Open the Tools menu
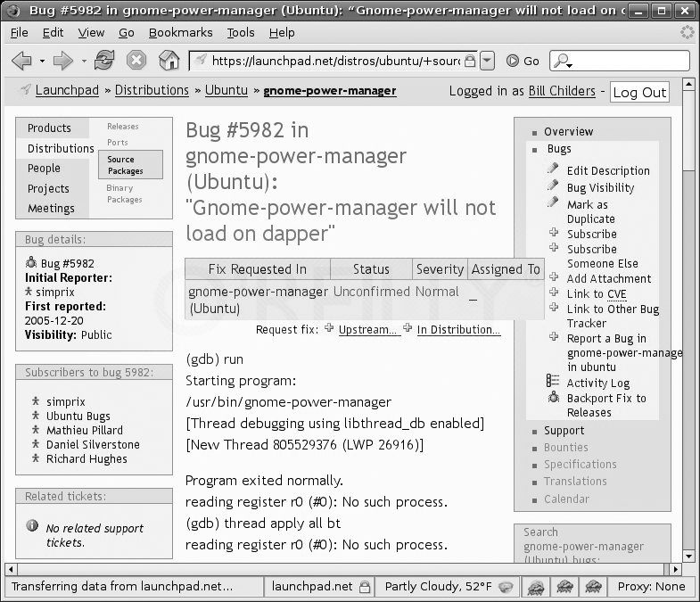700x602 pixels. click(x=240, y=32)
